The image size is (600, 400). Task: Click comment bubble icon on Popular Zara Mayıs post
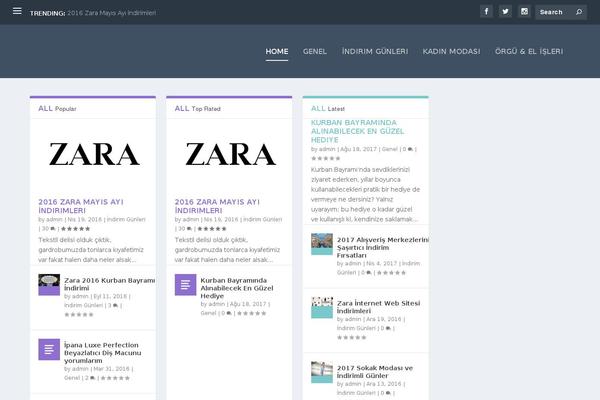click(53, 229)
